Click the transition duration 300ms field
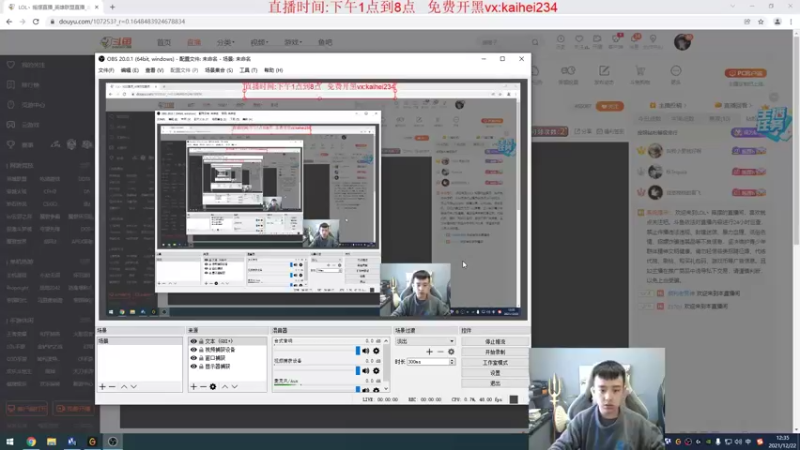 point(428,362)
